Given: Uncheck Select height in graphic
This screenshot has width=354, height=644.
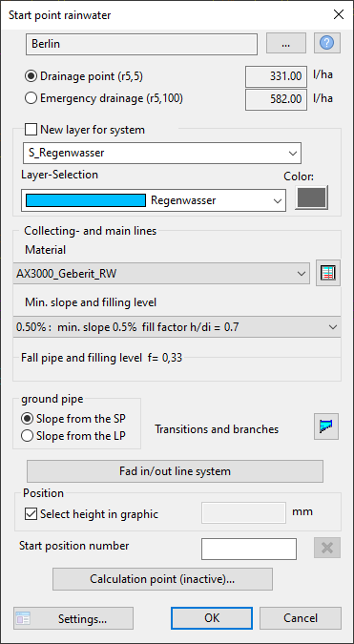Looking at the screenshot, I should coord(31,514).
